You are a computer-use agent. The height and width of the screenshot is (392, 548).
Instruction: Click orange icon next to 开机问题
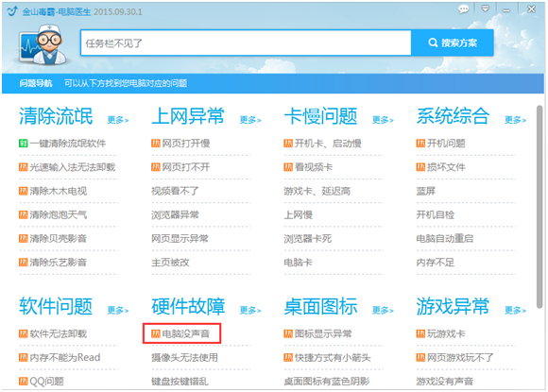point(420,144)
